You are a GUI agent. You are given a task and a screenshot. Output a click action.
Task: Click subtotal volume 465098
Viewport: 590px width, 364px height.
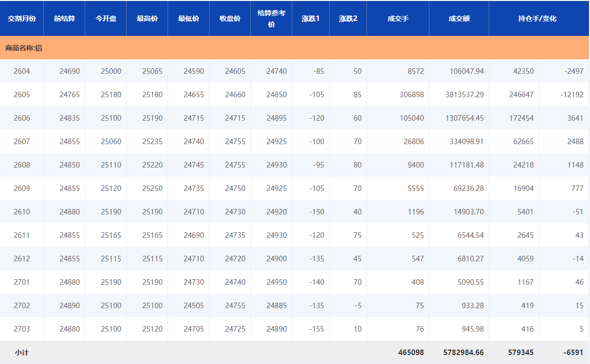click(x=411, y=353)
